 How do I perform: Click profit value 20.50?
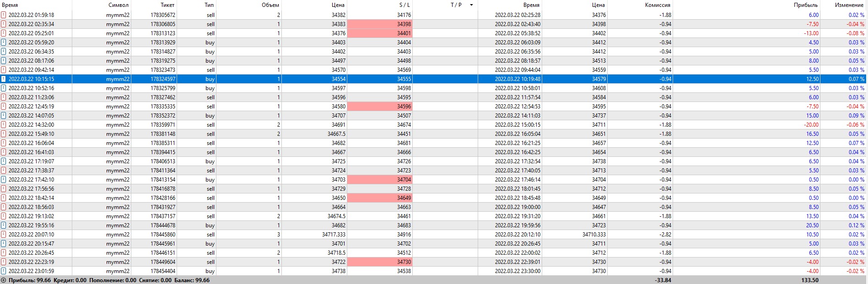pyautogui.click(x=812, y=225)
